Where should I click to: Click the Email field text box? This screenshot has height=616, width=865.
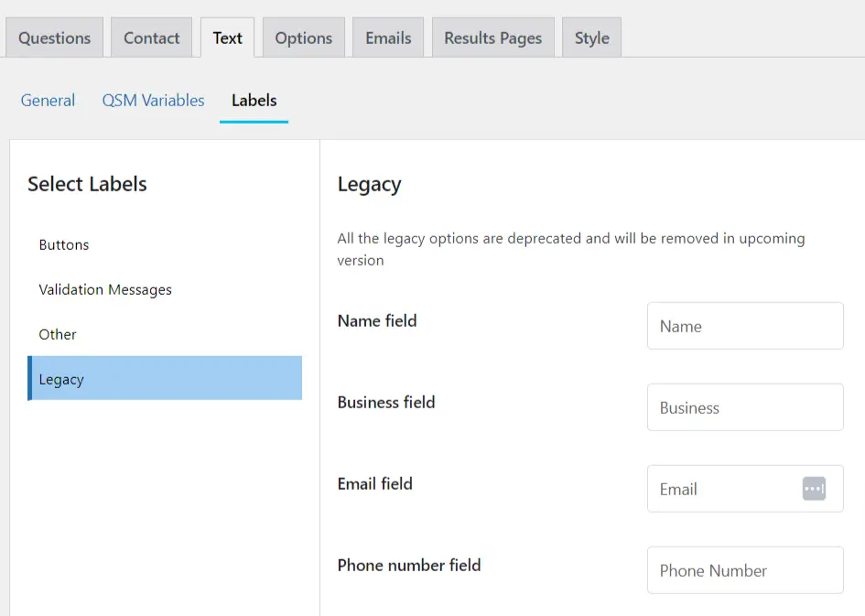click(x=723, y=488)
